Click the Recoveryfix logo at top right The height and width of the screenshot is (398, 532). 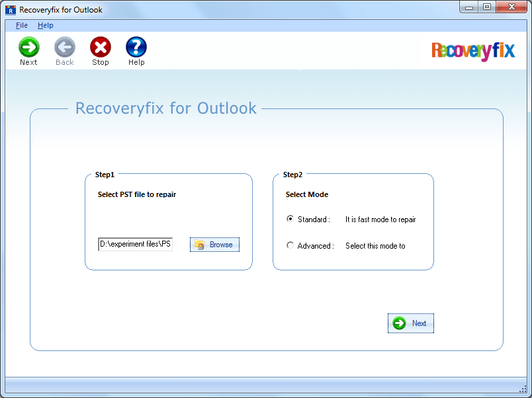tap(473, 51)
